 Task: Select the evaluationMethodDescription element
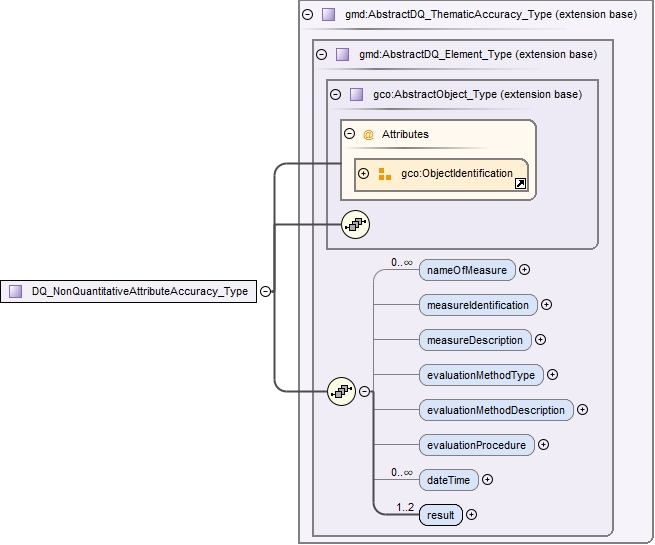[x=495, y=410]
